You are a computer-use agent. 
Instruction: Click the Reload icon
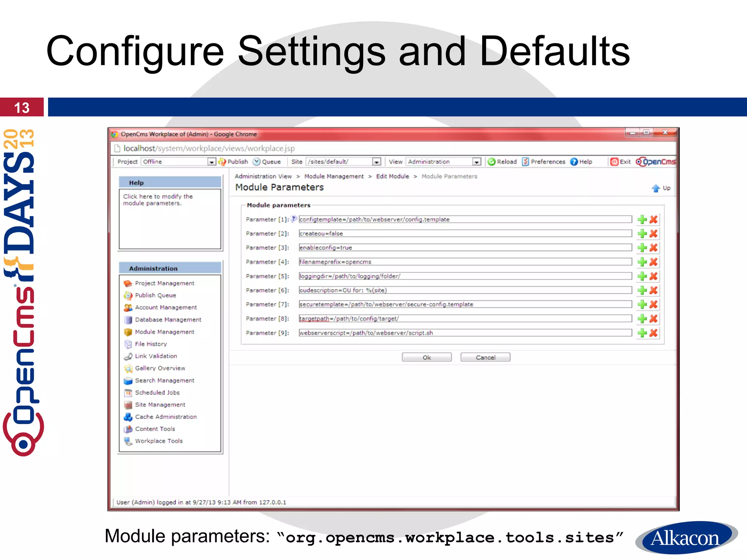[492, 162]
